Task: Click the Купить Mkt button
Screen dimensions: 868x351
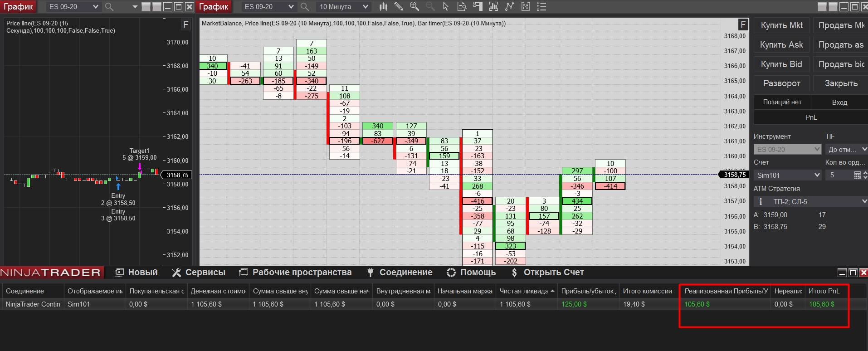Action: click(x=782, y=25)
